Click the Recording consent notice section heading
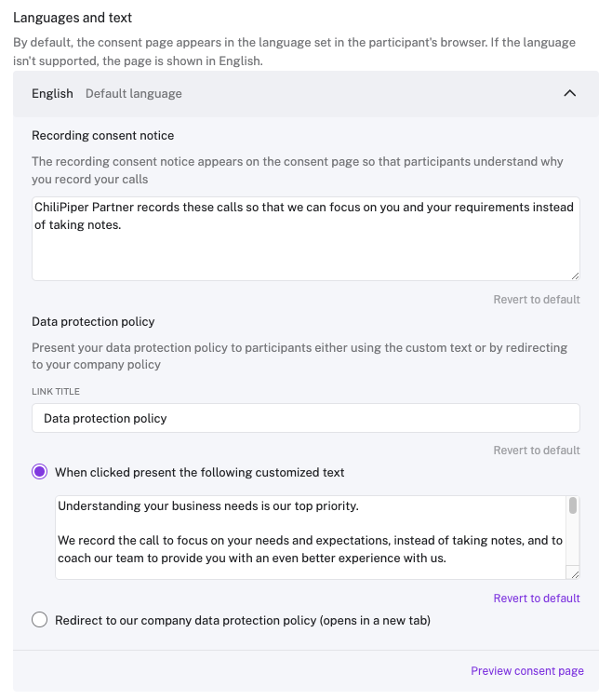The image size is (612, 700). pyautogui.click(x=103, y=136)
